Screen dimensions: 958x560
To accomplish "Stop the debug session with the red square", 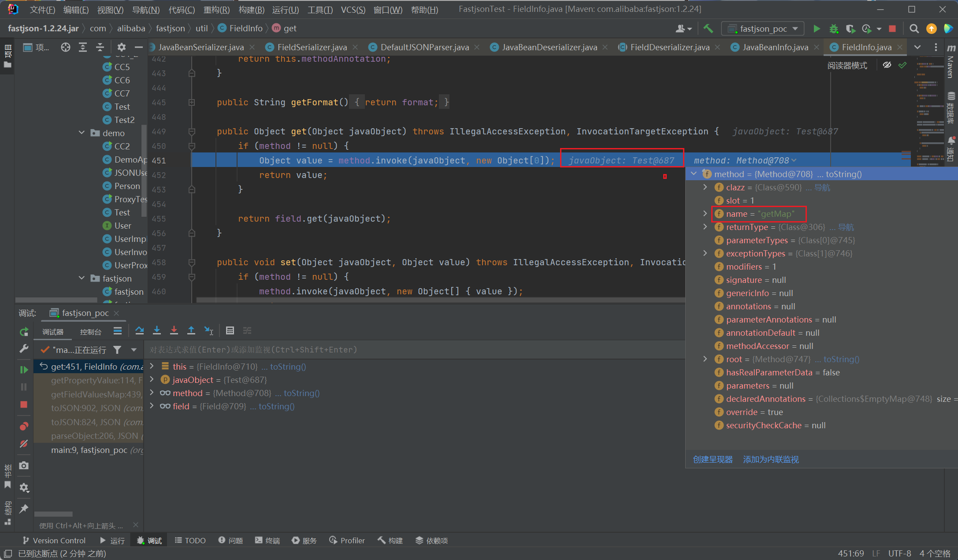I will pos(24,404).
